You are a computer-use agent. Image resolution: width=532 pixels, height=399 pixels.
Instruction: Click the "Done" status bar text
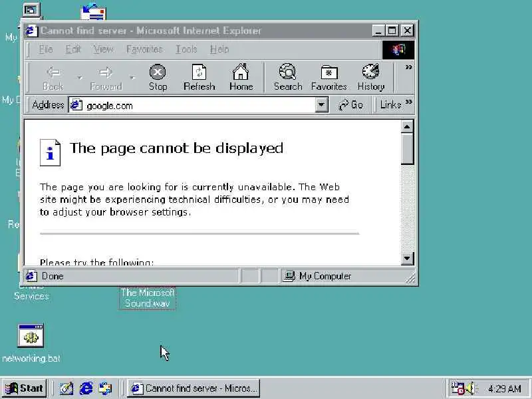click(53, 276)
